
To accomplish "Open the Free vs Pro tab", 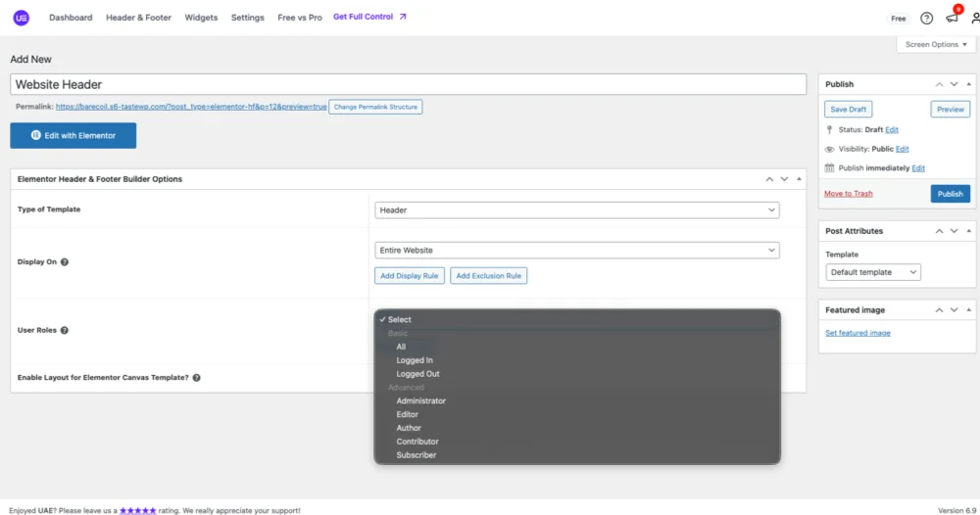I will tap(300, 18).
